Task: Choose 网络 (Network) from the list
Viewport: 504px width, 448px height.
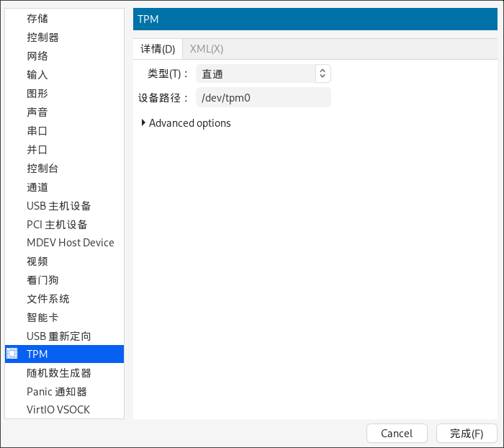Action: (x=37, y=55)
